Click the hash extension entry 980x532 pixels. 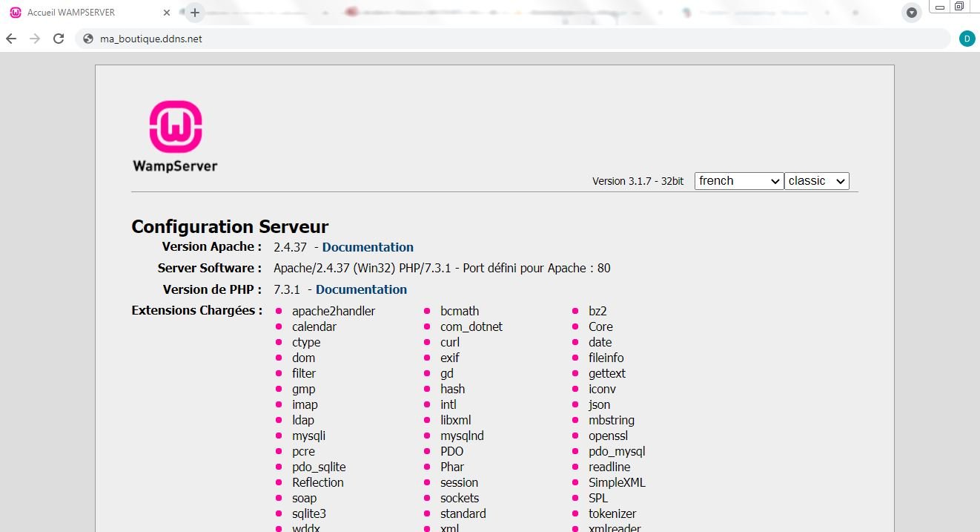(x=453, y=389)
